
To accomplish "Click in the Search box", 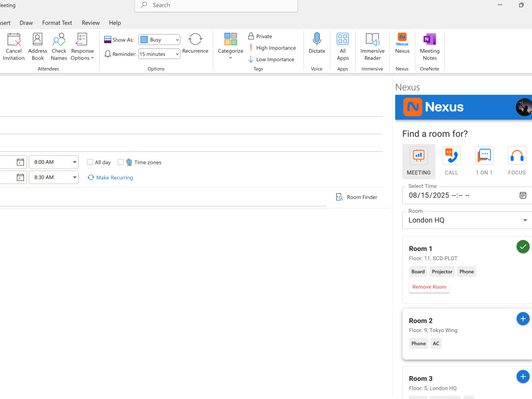I will click(x=216, y=5).
